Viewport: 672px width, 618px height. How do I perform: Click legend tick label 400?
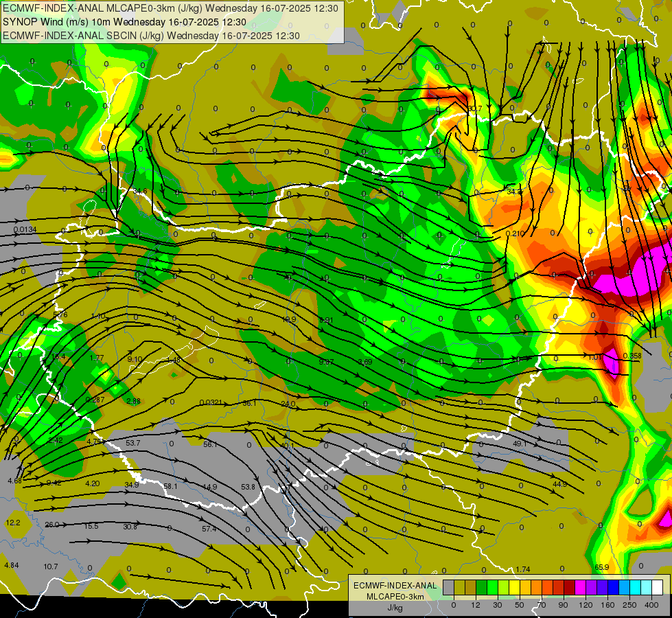point(651,605)
